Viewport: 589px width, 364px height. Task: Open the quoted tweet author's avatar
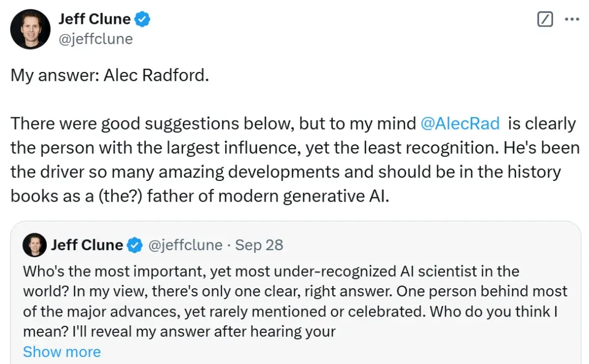point(34,245)
